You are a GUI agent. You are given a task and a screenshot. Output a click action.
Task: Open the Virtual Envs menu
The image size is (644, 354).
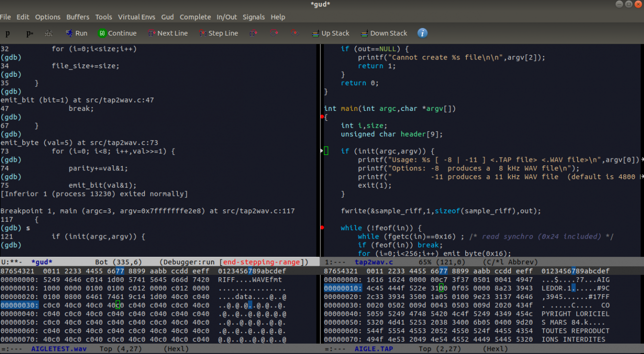pos(137,17)
